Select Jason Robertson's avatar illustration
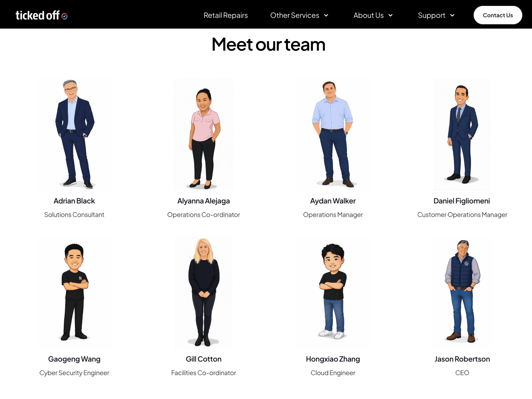This screenshot has height=399, width=532. click(x=462, y=293)
